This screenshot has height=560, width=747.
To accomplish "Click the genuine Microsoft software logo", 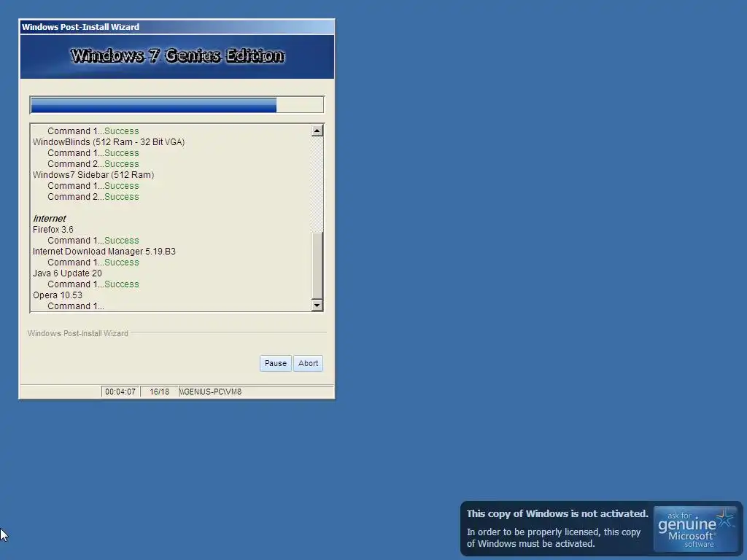I will click(695, 529).
